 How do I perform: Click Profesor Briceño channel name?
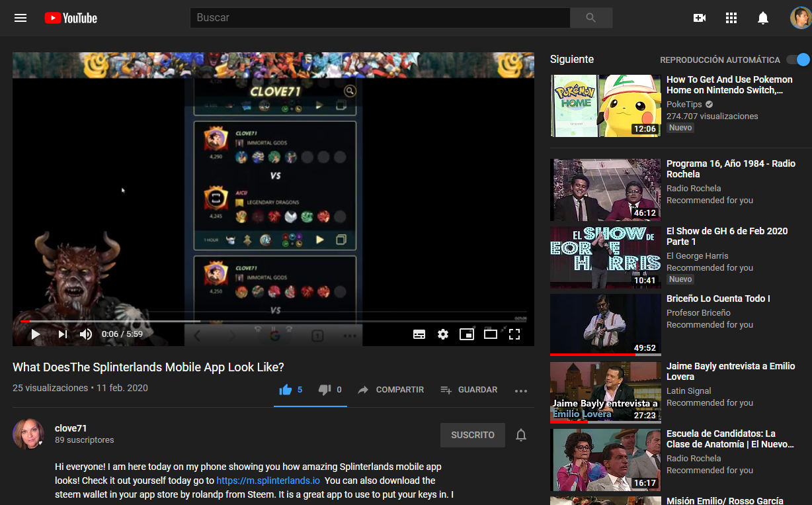(698, 313)
